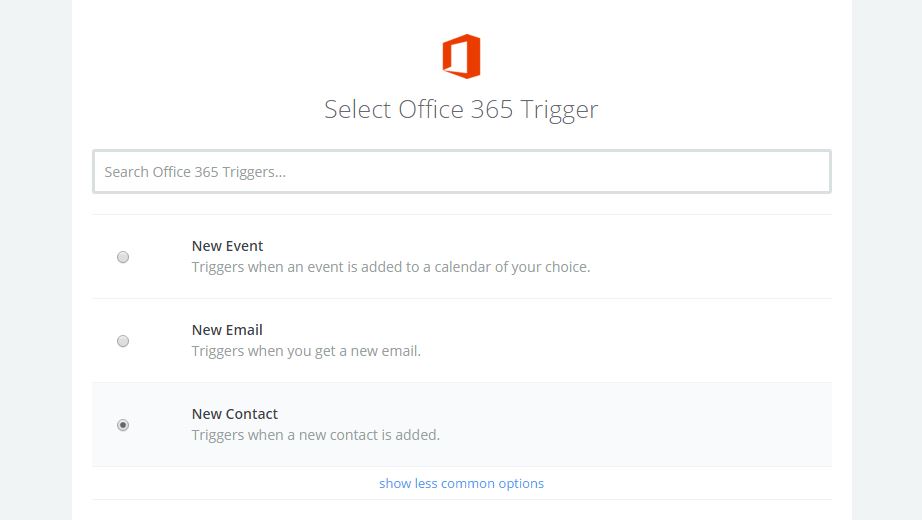922x520 pixels.
Task: Click the orange Office 365 logo
Action: [461, 56]
